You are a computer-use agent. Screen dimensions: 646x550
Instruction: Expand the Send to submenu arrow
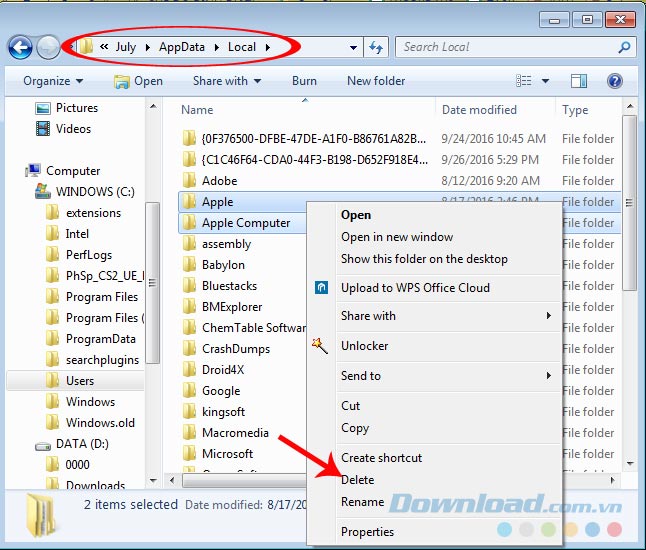click(549, 375)
